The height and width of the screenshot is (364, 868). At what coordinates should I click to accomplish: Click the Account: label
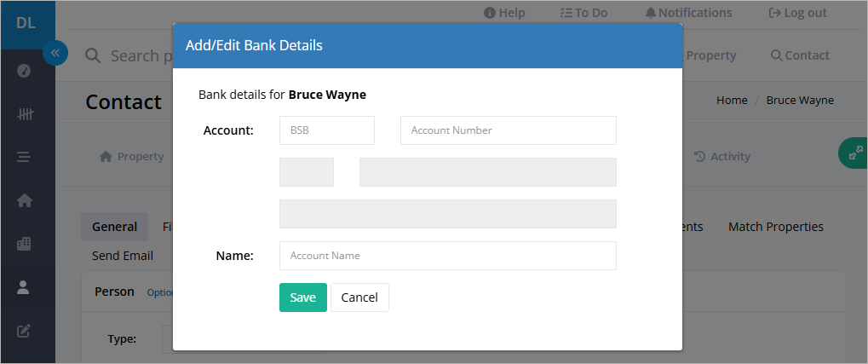click(x=228, y=130)
